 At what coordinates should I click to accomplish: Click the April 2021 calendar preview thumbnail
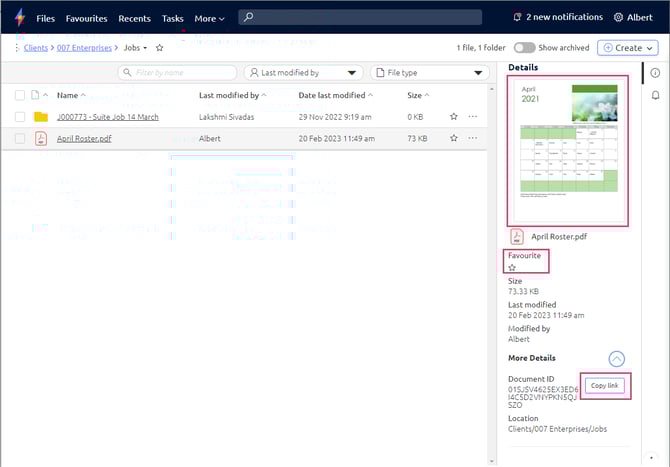click(567, 151)
